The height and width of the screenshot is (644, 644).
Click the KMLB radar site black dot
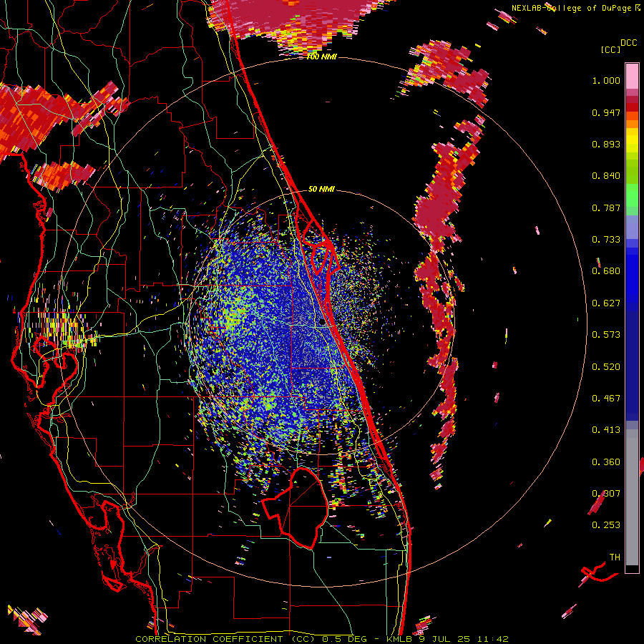tap(322, 323)
